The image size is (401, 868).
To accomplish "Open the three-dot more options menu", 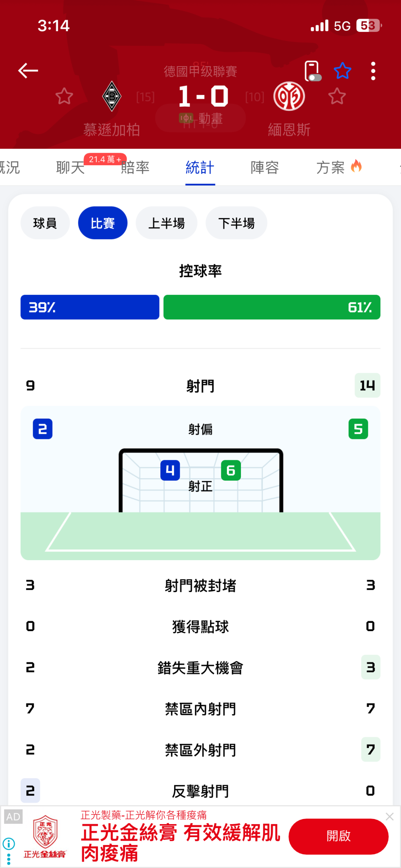I will pos(373,71).
